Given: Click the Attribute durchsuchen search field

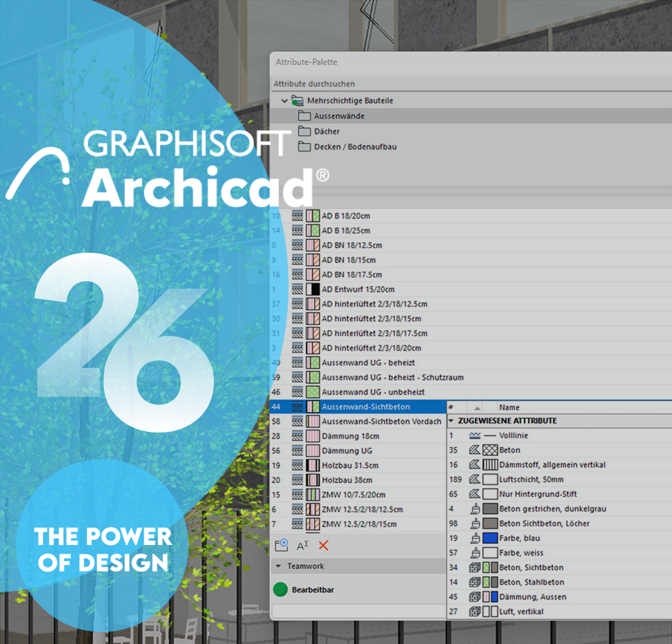Looking at the screenshot, I should coord(471,84).
